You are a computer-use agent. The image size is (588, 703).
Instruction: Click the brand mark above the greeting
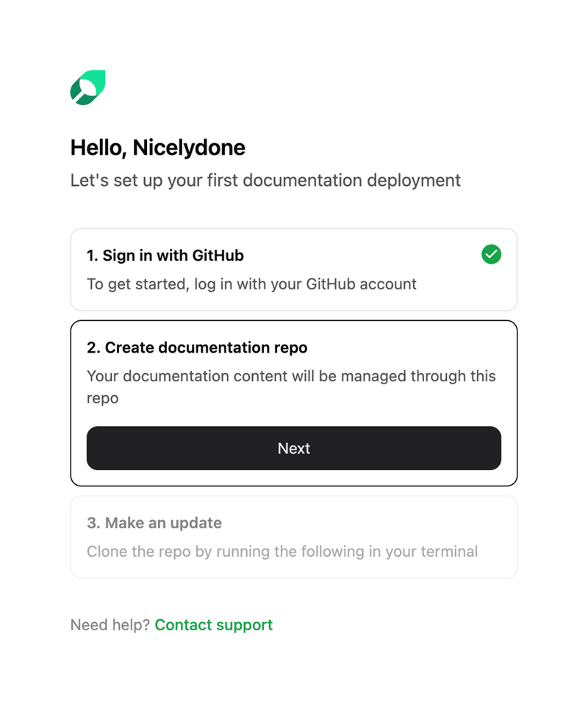pos(87,87)
